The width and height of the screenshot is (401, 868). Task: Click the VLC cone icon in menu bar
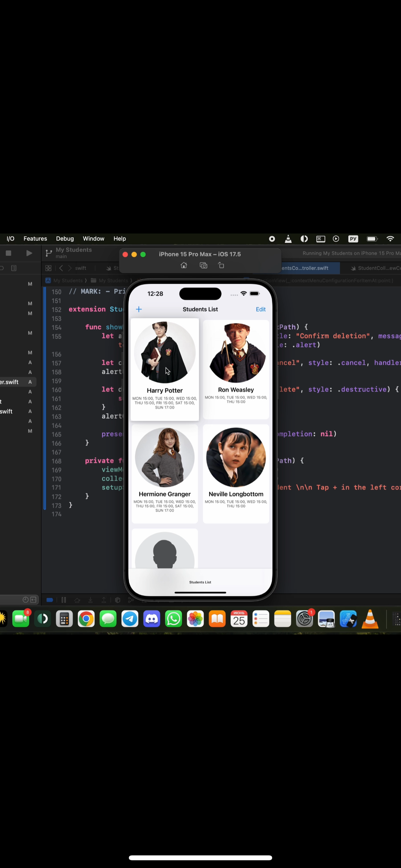tap(288, 239)
